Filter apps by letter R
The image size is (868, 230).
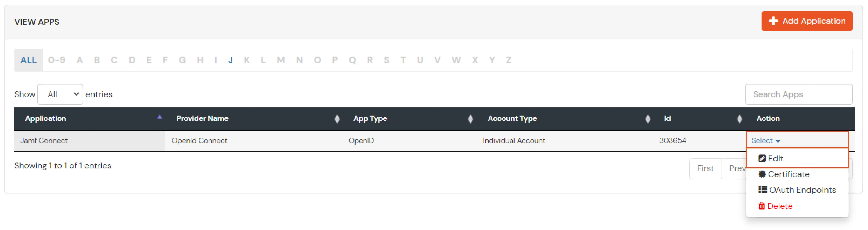[370, 60]
